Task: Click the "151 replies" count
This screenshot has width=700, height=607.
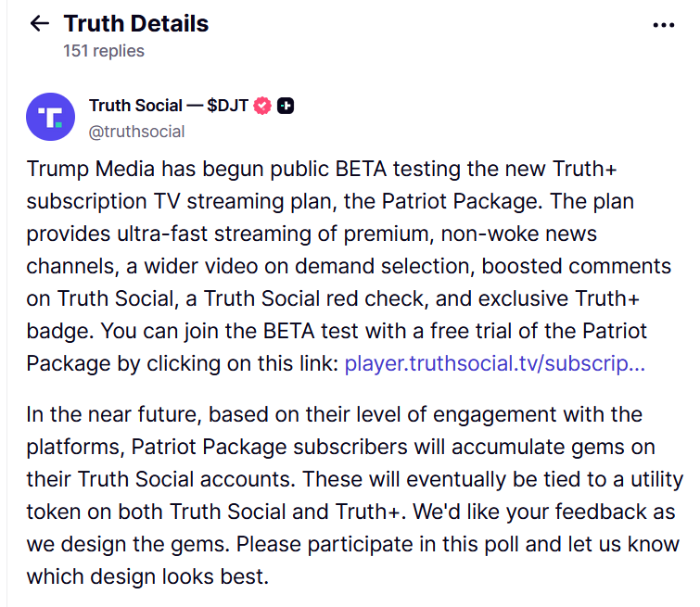Action: click(x=104, y=51)
